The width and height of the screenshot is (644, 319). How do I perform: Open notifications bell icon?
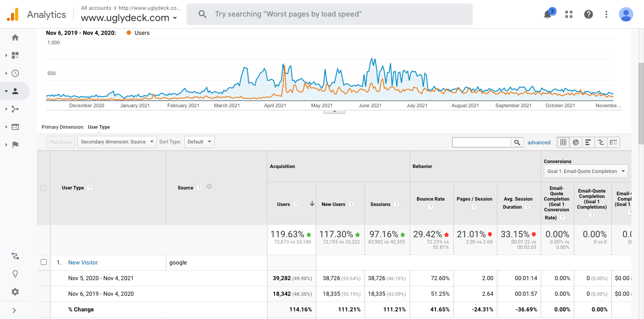click(x=547, y=14)
